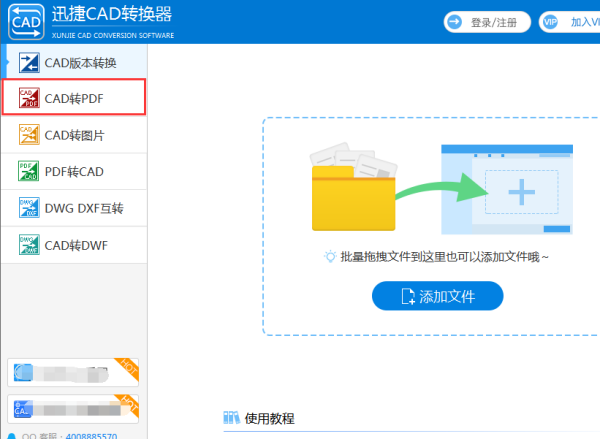The width and height of the screenshot is (600, 439).
Task: Click the 使用教程 books icon
Action: 232,418
